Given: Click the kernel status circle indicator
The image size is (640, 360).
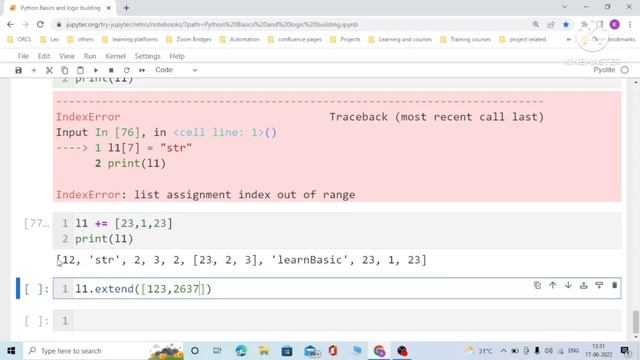Looking at the screenshot, I should pos(624,70).
